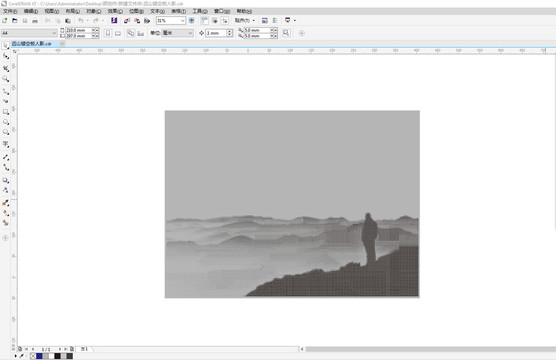Toggle landscape page orientation

(118, 33)
